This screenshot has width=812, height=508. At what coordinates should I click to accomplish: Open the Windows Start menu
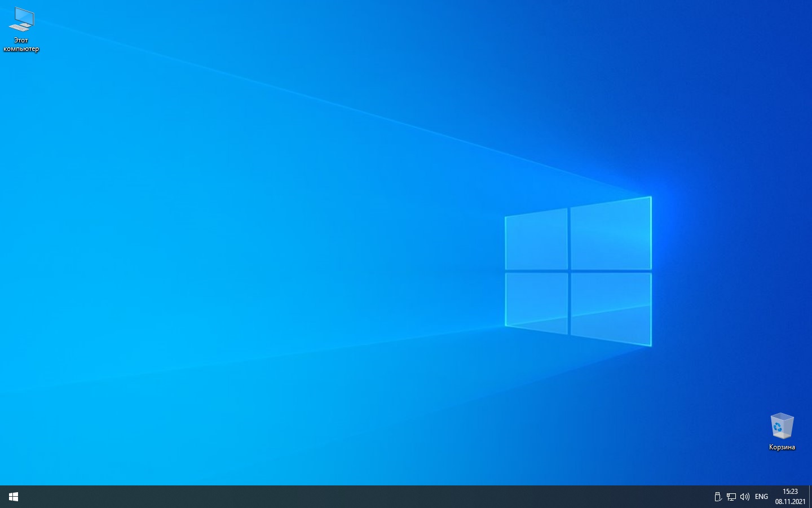(x=14, y=497)
